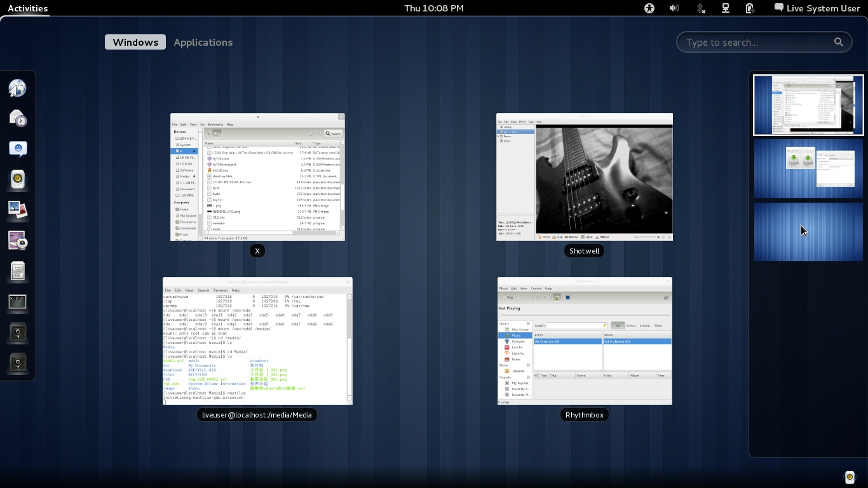868x488 pixels.
Task: Click the Rhythmbox speaker icon in the dash
Action: (x=18, y=179)
